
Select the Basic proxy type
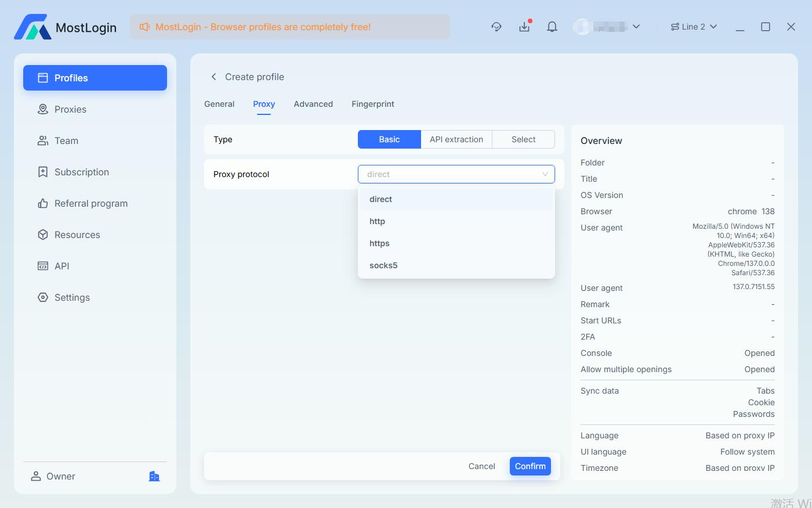coord(389,139)
